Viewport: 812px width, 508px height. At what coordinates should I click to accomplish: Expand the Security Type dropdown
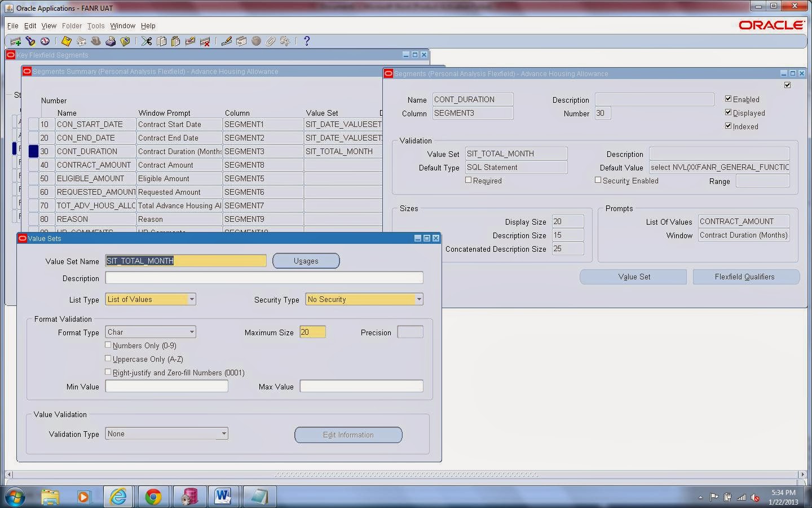(418, 299)
